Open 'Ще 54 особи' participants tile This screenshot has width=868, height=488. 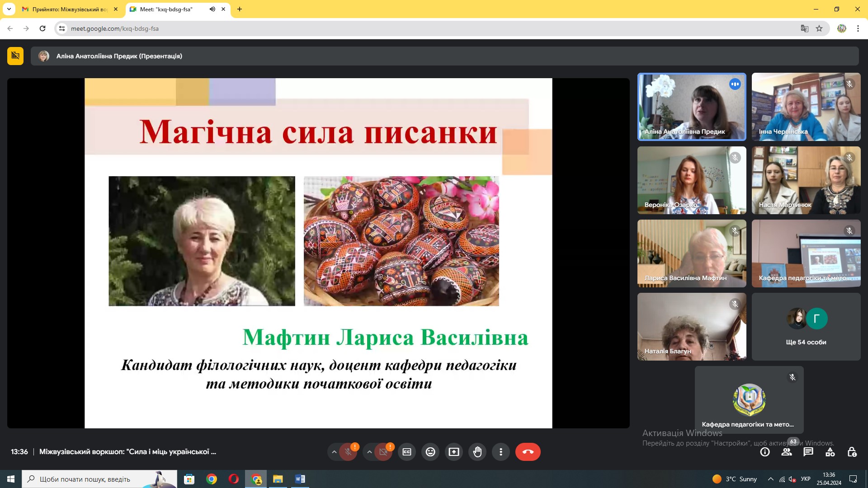tap(806, 326)
